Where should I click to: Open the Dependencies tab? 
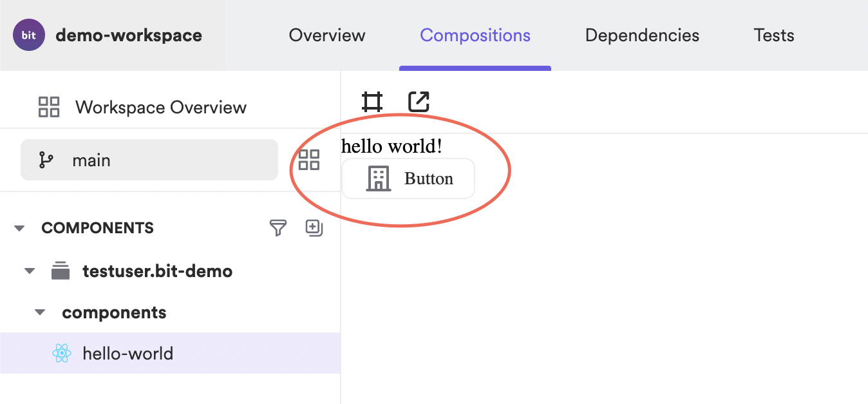tap(642, 35)
